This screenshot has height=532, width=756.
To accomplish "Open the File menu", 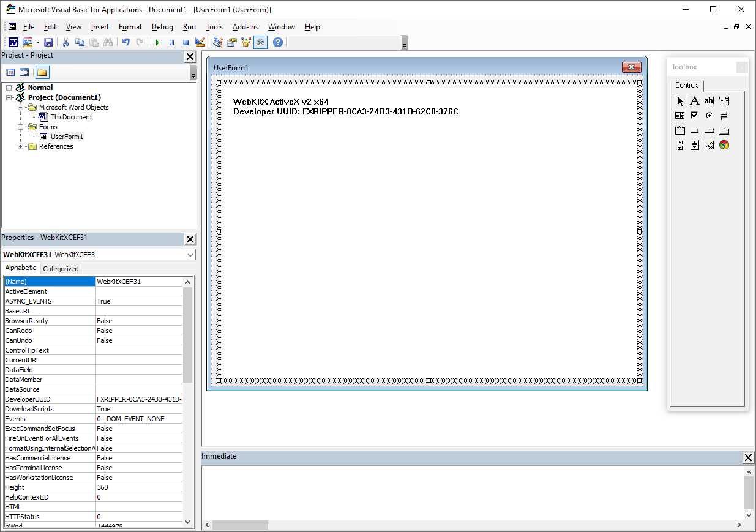I will (29, 27).
